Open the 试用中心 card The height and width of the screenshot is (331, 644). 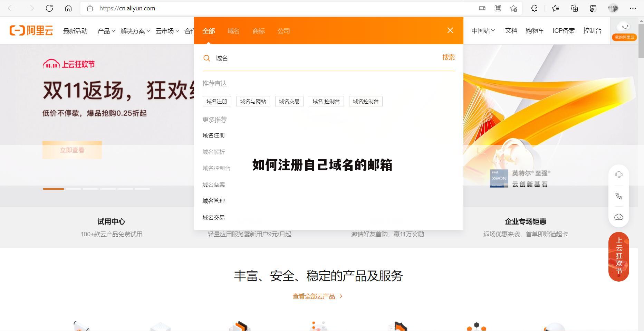pos(111,227)
